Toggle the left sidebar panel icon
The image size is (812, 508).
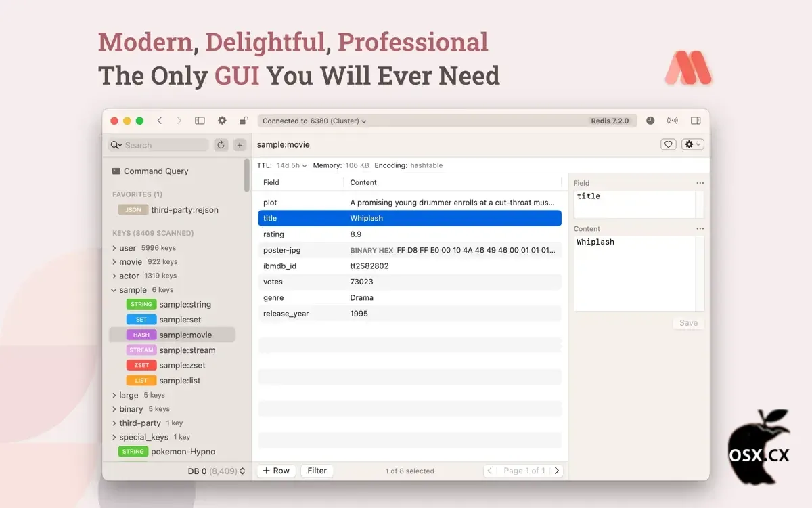click(x=200, y=121)
